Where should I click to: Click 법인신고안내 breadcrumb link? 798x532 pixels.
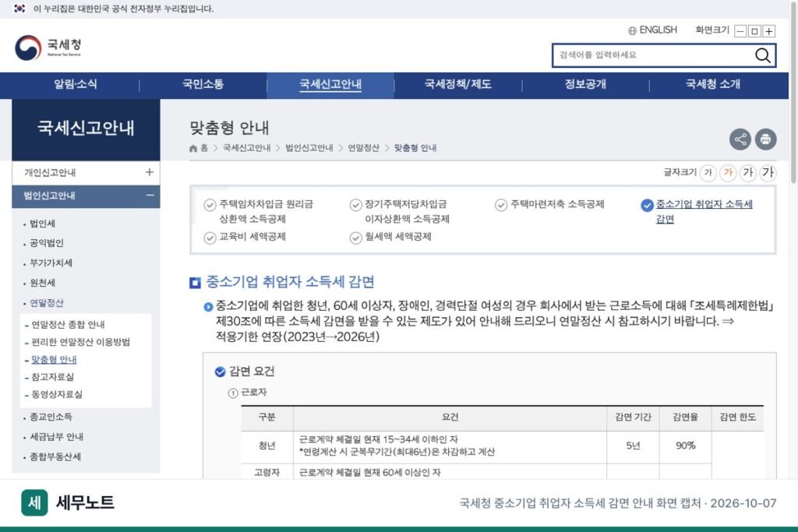tap(309, 148)
